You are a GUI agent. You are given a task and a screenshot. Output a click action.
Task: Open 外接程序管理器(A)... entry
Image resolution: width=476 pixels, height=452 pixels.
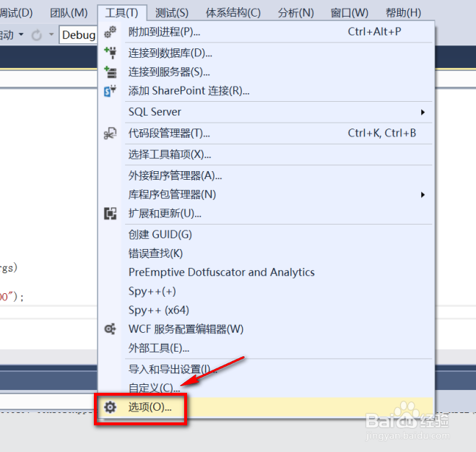pos(267,175)
